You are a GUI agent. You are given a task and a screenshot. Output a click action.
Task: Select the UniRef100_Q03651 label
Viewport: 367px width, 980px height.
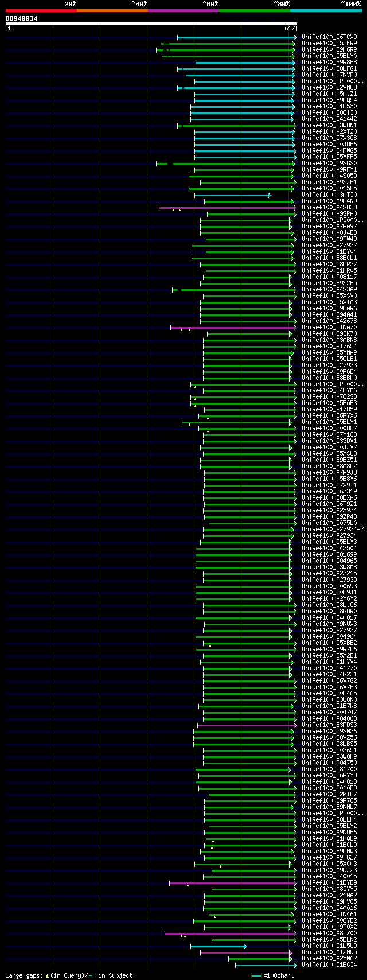click(x=329, y=750)
